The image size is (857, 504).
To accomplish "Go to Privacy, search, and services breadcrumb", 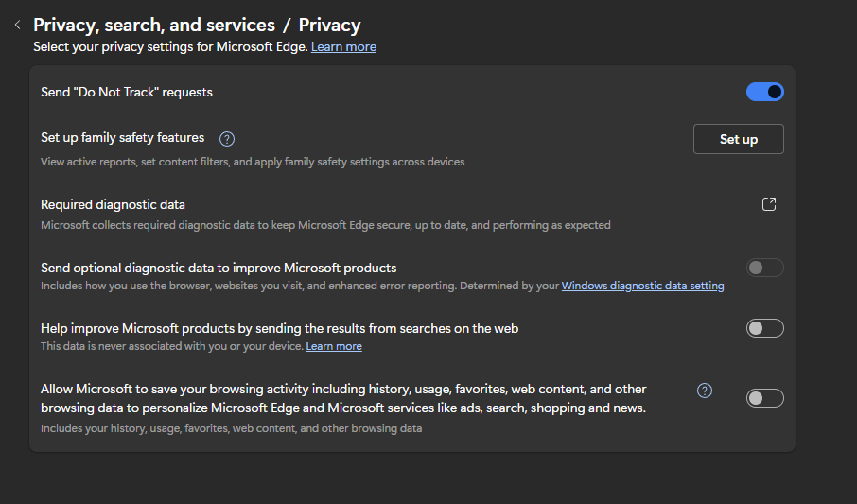I will 154,26.
